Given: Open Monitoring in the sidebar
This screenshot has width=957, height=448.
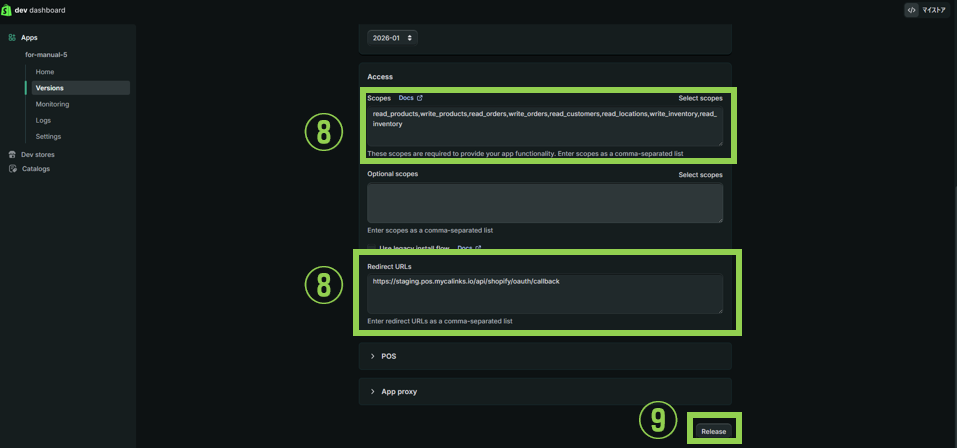Looking at the screenshot, I should click(x=52, y=104).
